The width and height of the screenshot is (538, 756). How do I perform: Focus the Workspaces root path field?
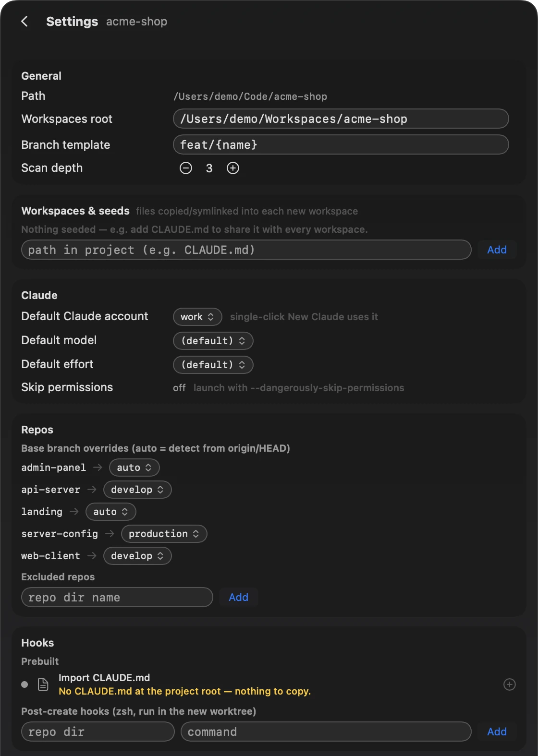[x=341, y=119]
